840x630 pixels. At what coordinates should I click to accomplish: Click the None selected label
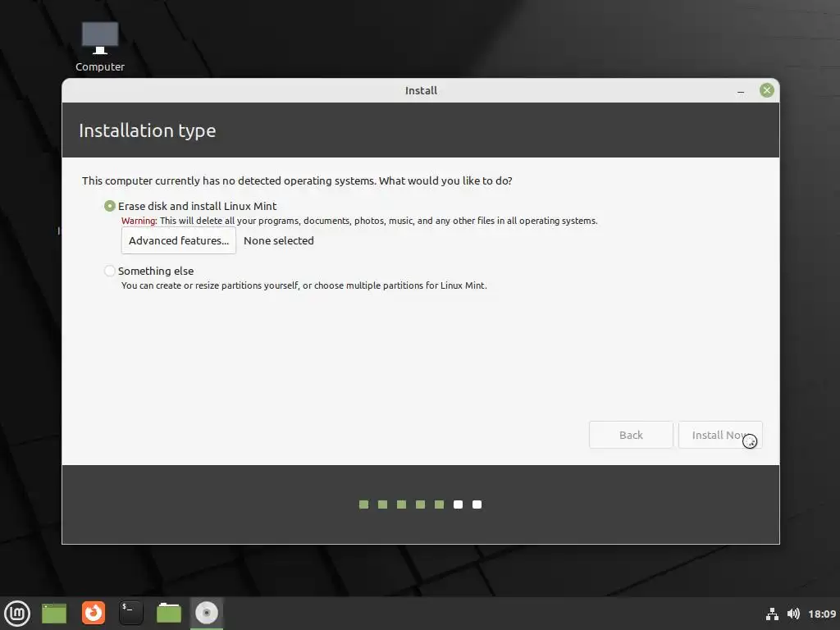[279, 240]
